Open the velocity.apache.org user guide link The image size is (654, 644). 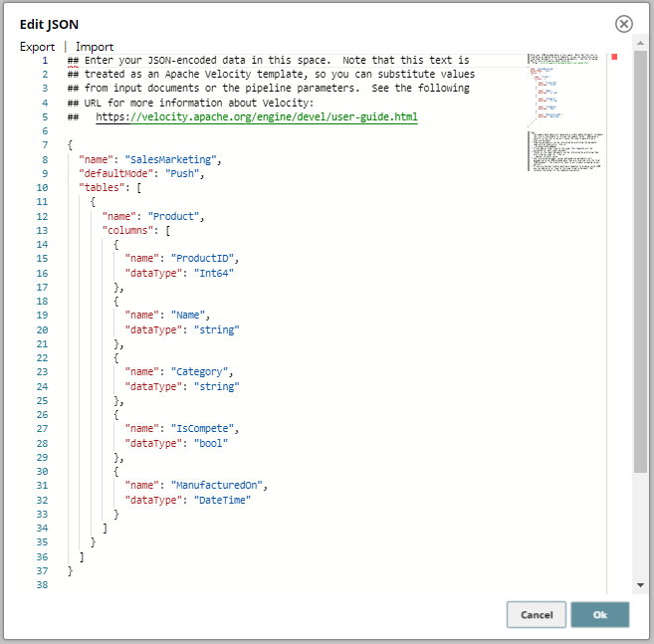tap(257, 116)
